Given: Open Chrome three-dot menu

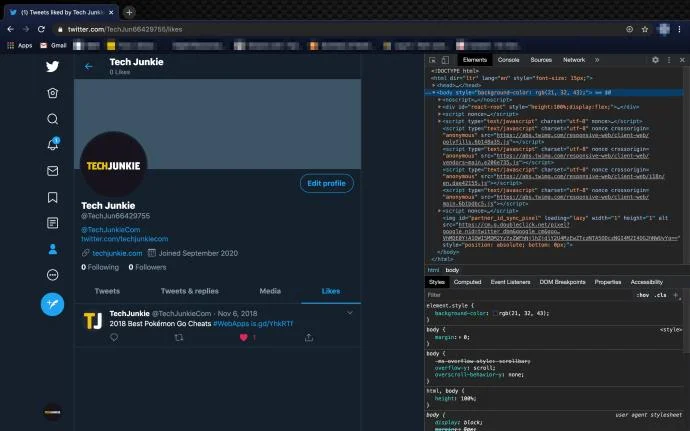Looking at the screenshot, I should click(679, 29).
